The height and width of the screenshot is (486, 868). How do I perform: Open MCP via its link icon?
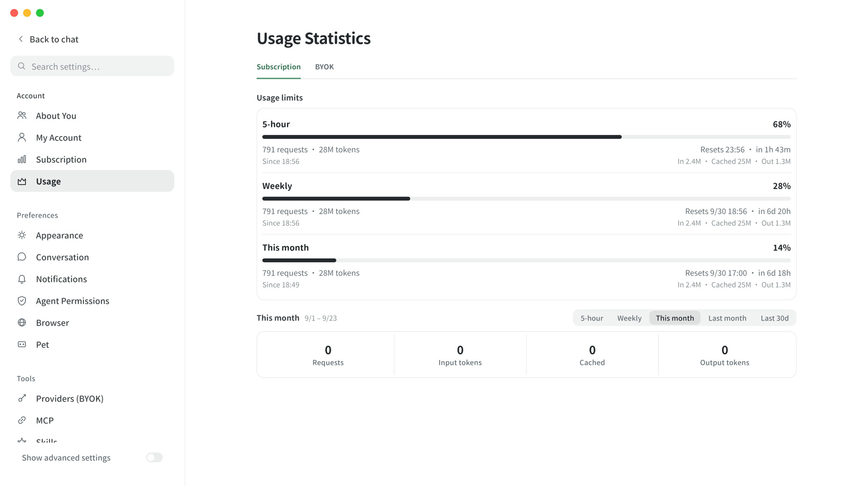pos(22,420)
